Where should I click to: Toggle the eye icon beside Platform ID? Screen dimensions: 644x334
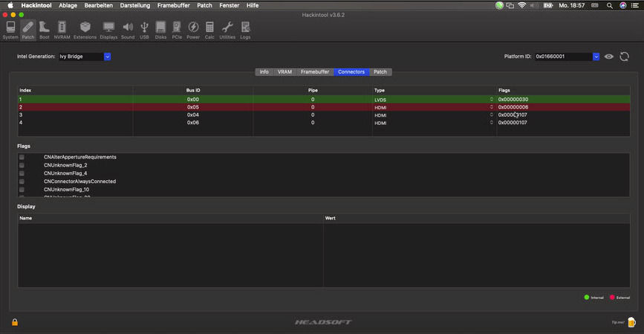[x=608, y=57]
